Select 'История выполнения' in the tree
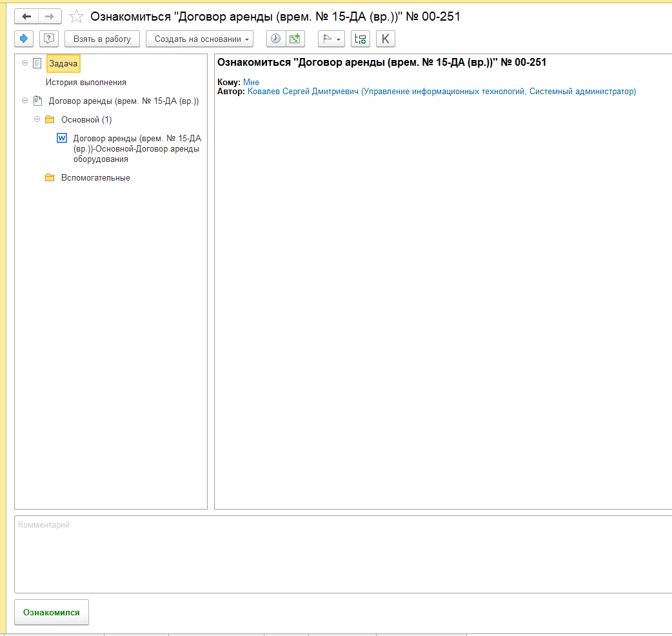Viewport: 672px width, 636px height. pyautogui.click(x=86, y=82)
